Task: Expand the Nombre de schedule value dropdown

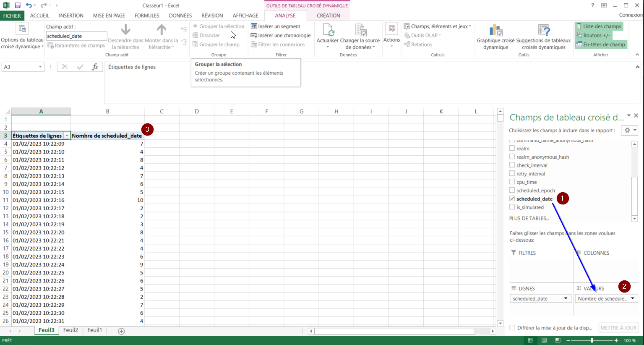Action: click(632, 298)
